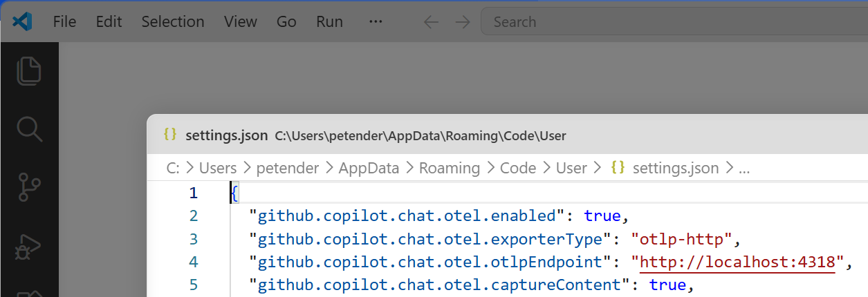This screenshot has height=297, width=868.
Task: Click line number 5 in the gutter
Action: [x=194, y=285]
